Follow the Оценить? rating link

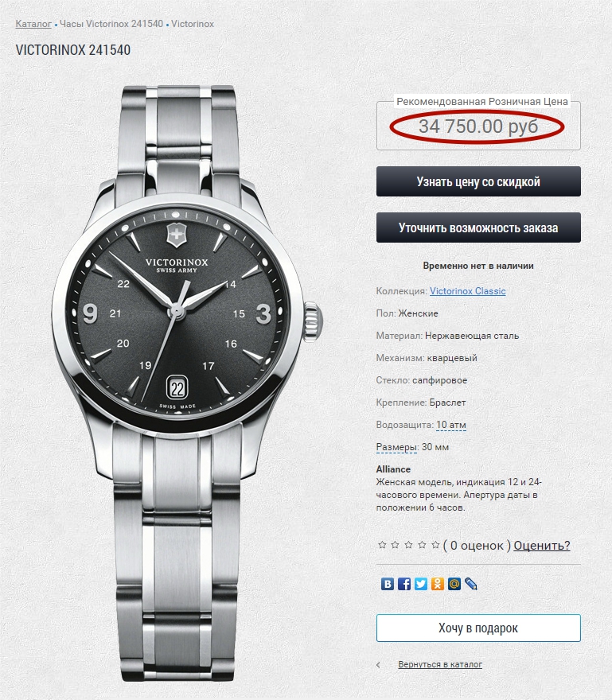click(542, 545)
